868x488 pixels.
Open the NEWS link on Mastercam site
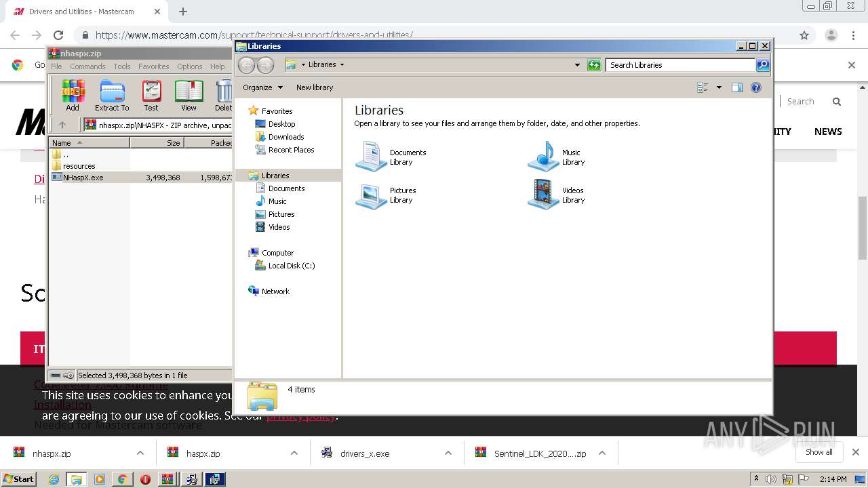click(x=828, y=131)
